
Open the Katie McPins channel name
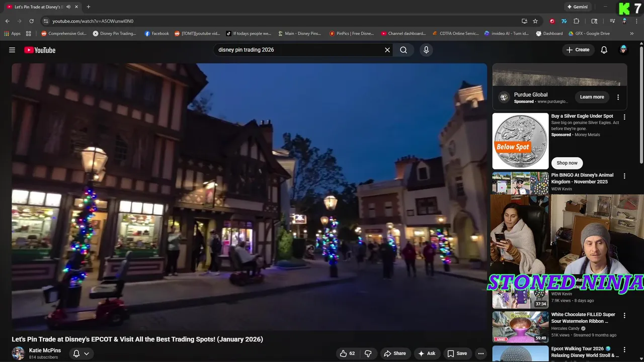(45, 350)
